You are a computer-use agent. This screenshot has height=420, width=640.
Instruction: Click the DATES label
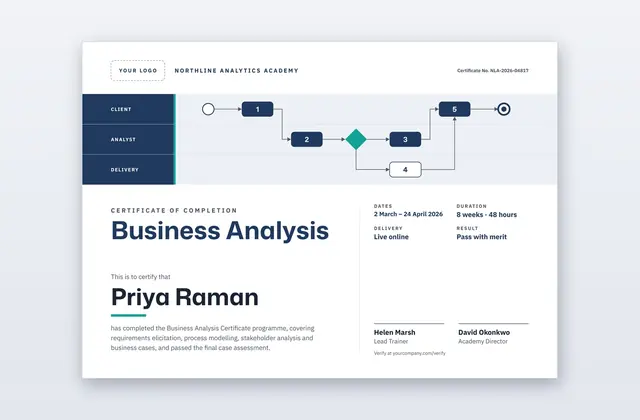point(383,206)
